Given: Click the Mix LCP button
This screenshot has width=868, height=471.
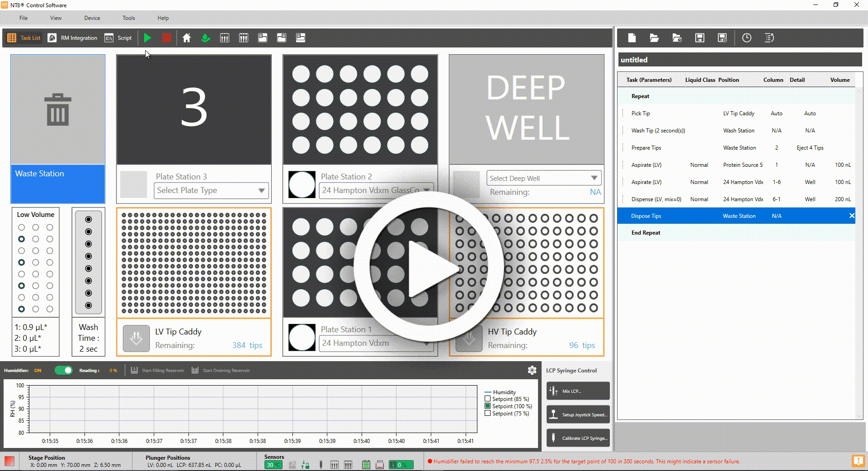Looking at the screenshot, I should pyautogui.click(x=578, y=391).
